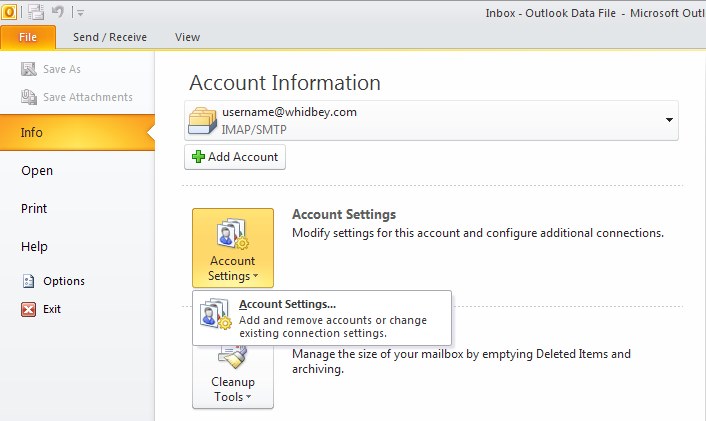Click the Send/Receive All Folders quick access icon
706x421 pixels.
click(36, 12)
